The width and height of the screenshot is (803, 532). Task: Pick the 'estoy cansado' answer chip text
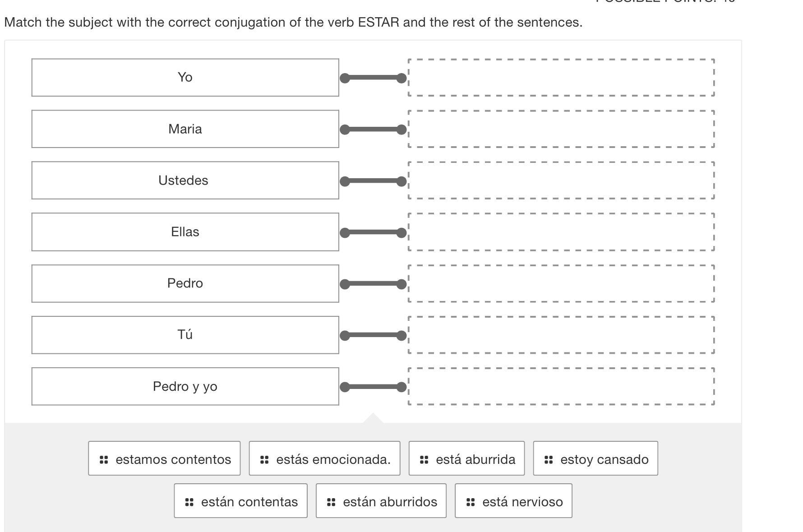click(604, 459)
